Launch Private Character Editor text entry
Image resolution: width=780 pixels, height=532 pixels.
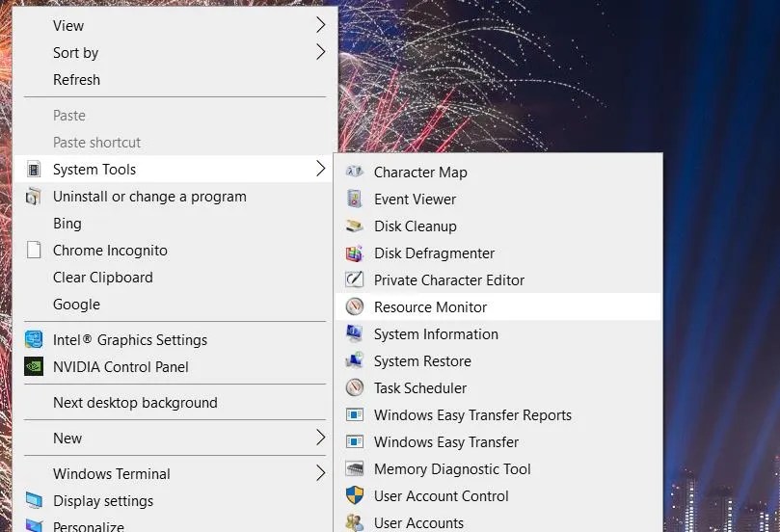pos(449,279)
